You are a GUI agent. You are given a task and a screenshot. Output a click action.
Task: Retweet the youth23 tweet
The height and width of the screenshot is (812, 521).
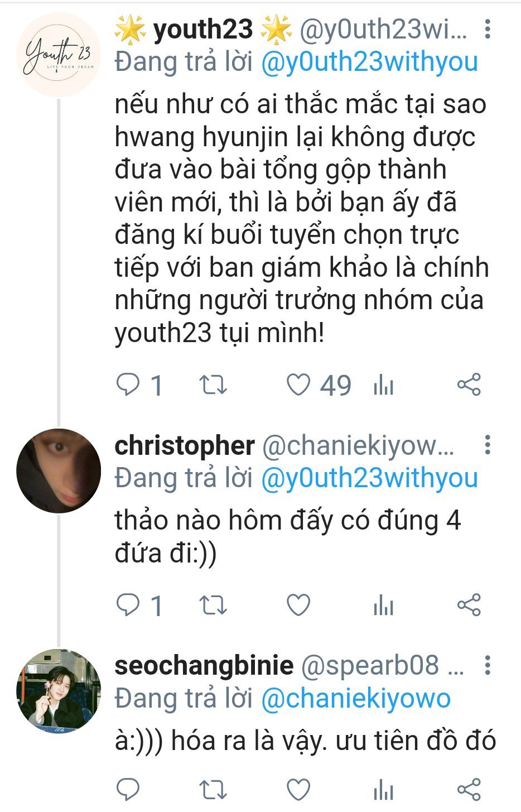tap(213, 385)
